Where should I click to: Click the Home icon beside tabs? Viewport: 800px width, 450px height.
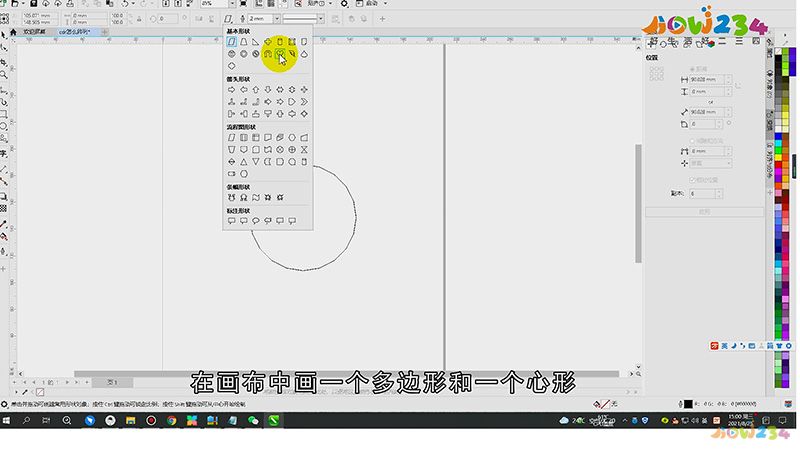tap(13, 32)
